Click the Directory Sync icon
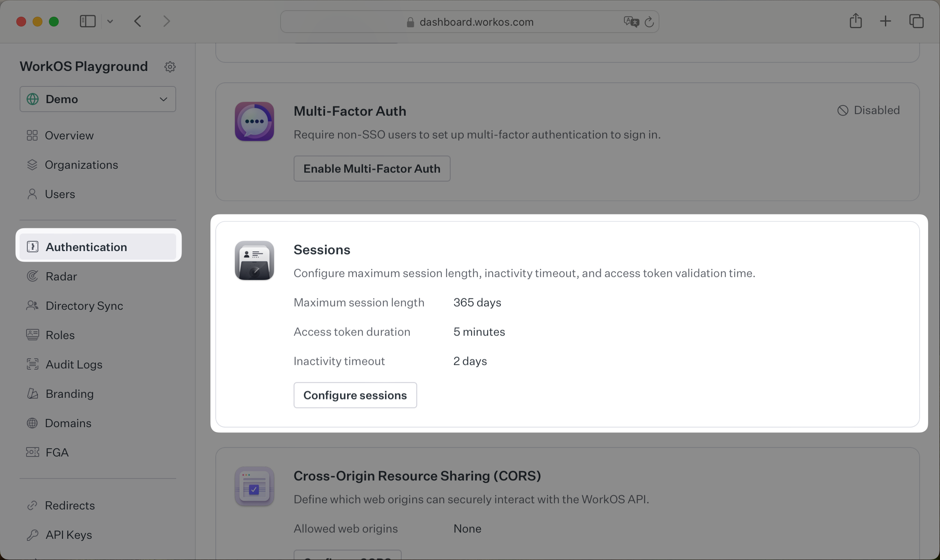 [33, 305]
